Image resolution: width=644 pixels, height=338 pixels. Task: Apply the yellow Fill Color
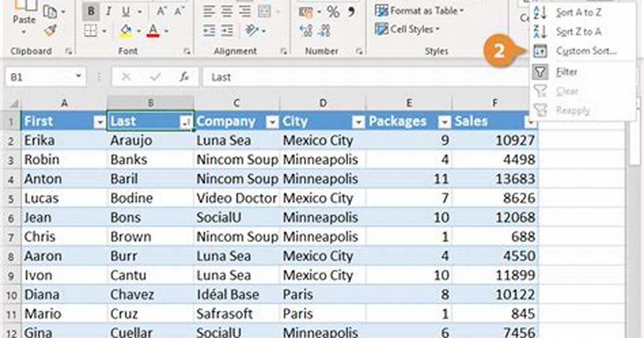tap(126, 30)
